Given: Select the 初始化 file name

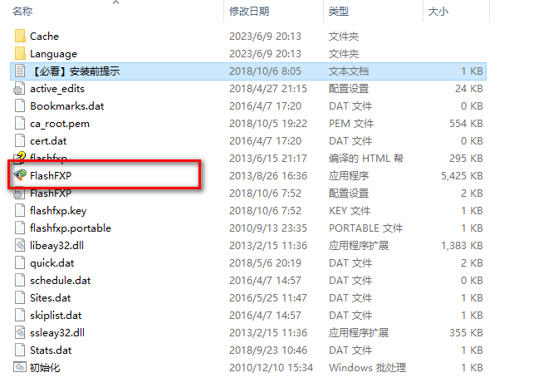Looking at the screenshot, I should [x=45, y=367].
